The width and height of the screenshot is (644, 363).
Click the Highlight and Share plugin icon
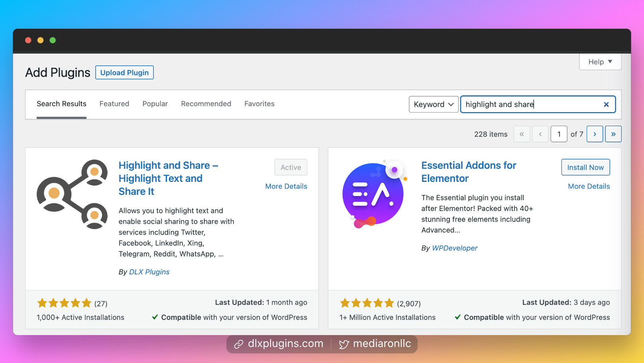click(72, 194)
